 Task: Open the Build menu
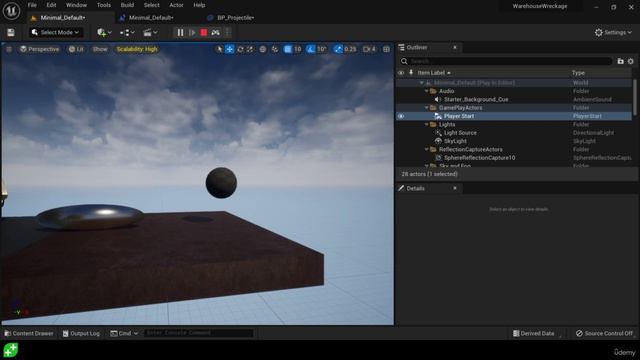pyautogui.click(x=127, y=5)
